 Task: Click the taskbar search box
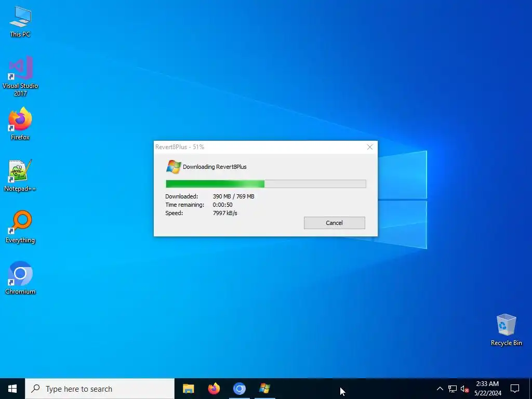[x=100, y=389]
